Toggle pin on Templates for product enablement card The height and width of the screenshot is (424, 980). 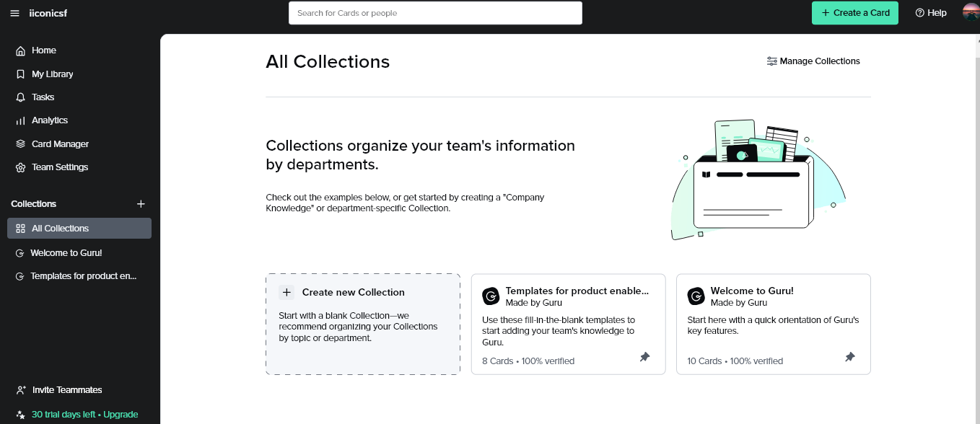tap(644, 357)
